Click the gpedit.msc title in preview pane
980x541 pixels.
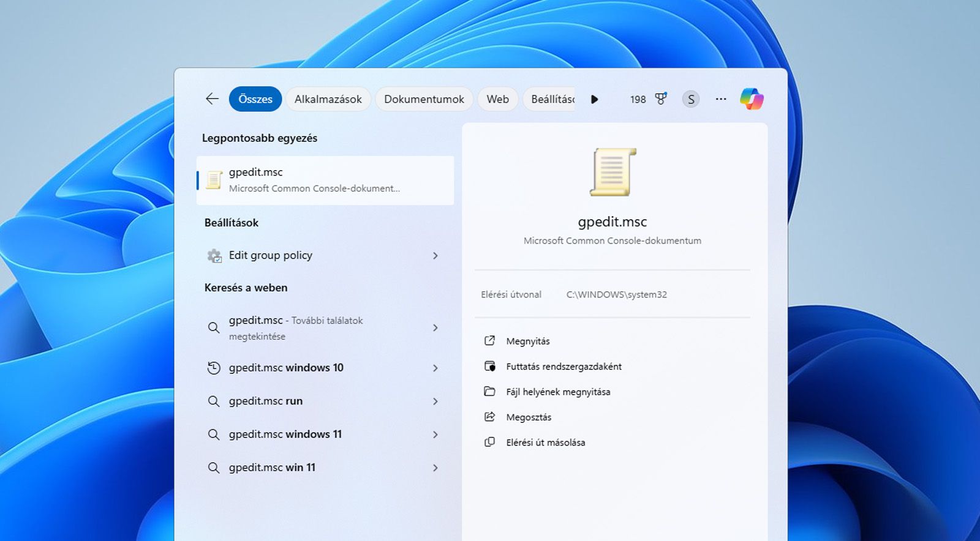point(612,222)
